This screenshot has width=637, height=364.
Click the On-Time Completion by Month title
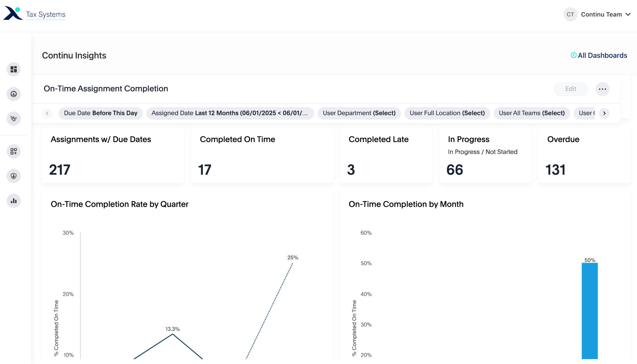(406, 204)
